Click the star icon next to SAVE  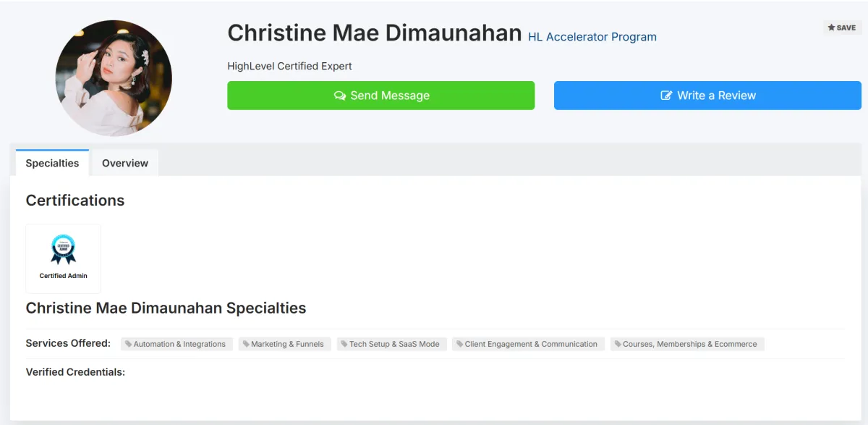(831, 28)
